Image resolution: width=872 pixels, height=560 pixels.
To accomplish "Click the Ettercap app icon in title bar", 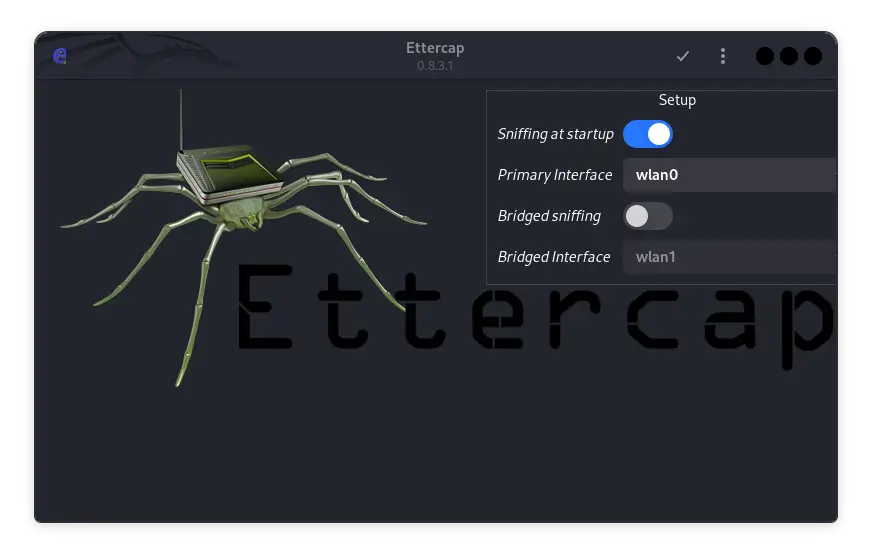I will click(x=60, y=56).
